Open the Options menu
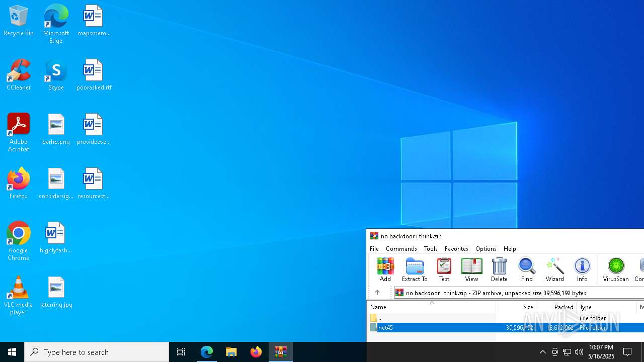644x362 pixels. [x=486, y=249]
